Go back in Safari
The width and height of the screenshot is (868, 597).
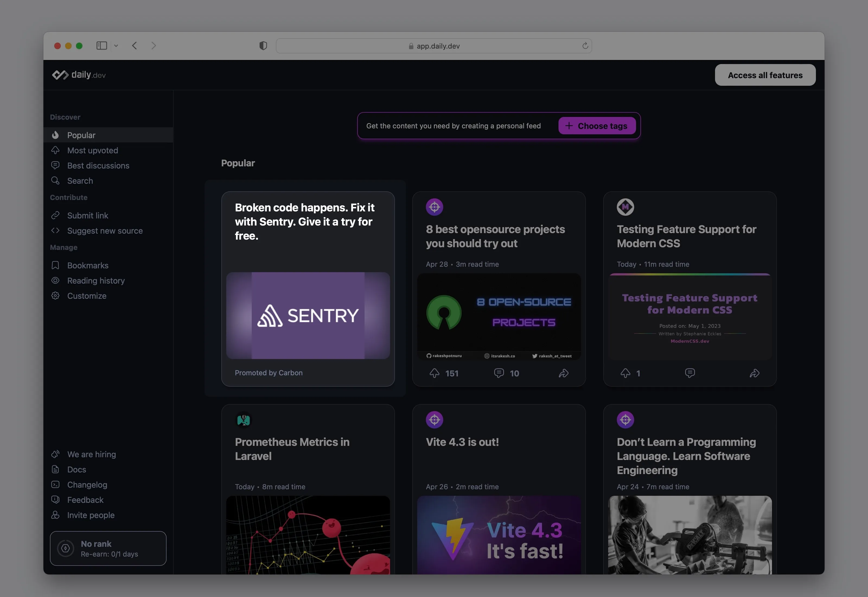[135, 46]
